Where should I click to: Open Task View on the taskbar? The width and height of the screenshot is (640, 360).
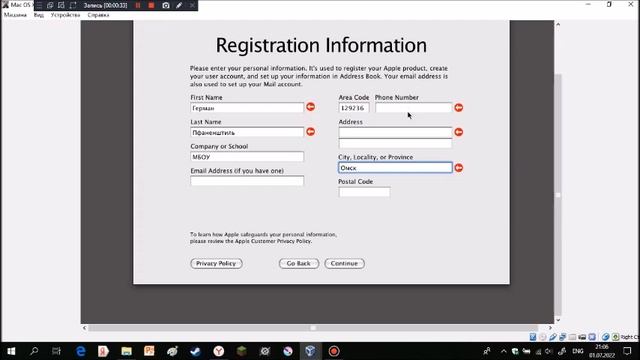pos(57,351)
